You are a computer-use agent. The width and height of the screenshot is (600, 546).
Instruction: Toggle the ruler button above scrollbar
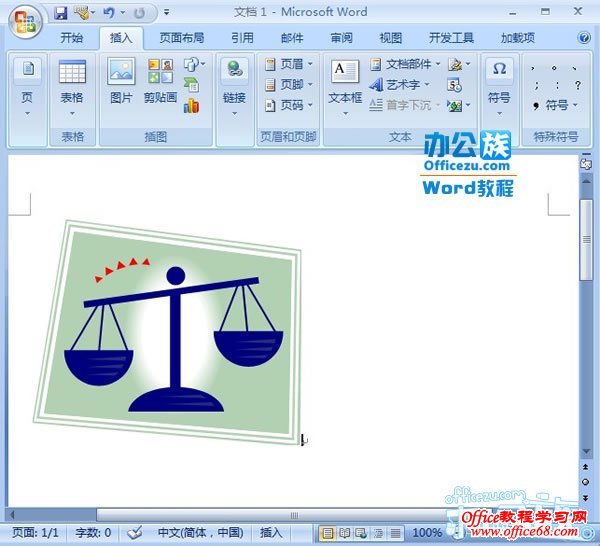coord(586,164)
